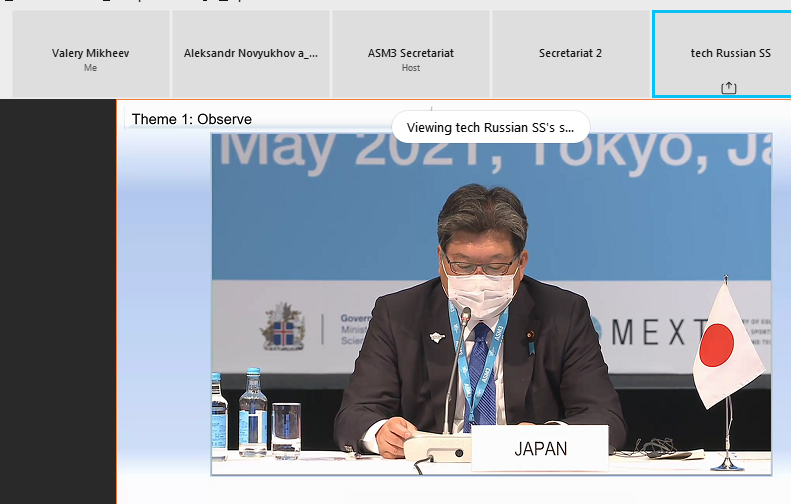Click the tall water bottle on the table
The height and width of the screenshot is (504, 791).
(252, 412)
